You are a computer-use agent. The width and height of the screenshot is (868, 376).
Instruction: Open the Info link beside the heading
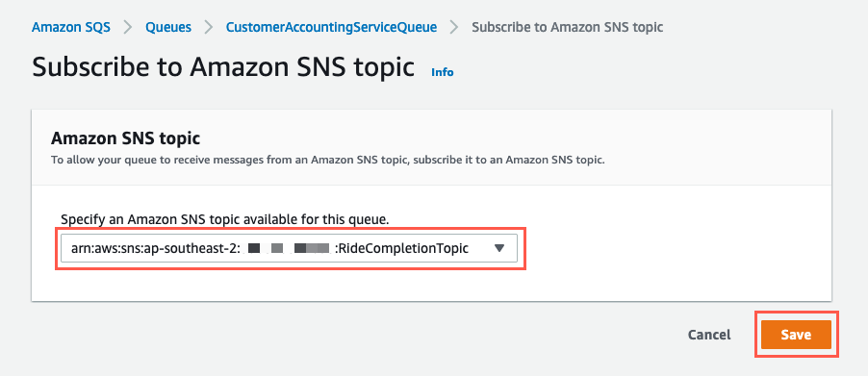pos(443,72)
